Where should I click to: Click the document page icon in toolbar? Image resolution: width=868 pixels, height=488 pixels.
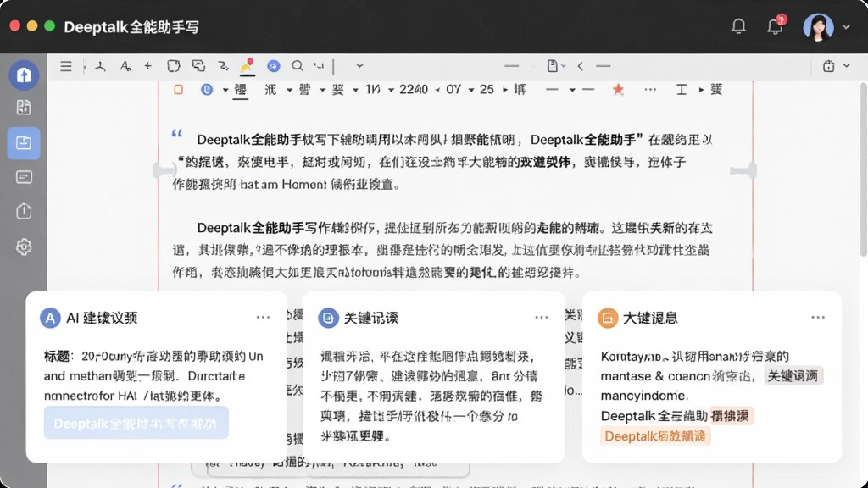[x=552, y=66]
